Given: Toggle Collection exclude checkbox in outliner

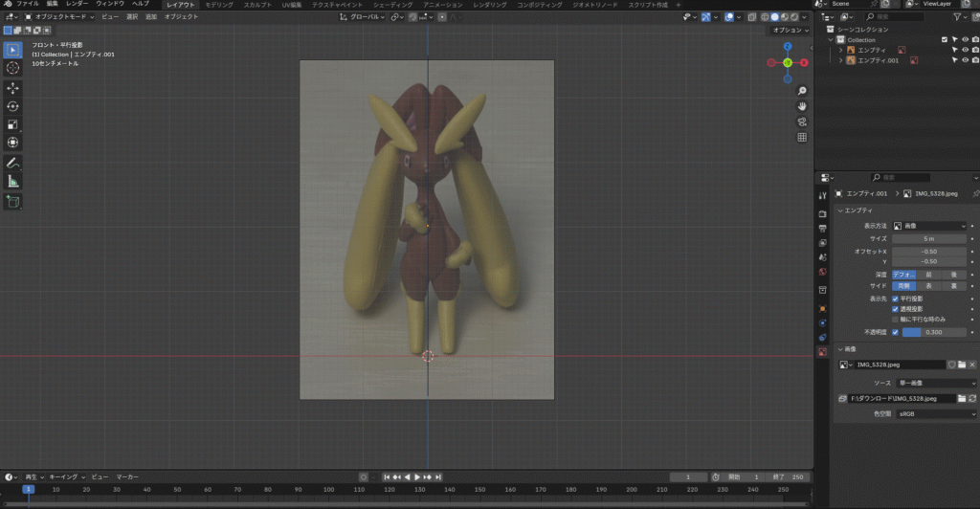Looking at the screenshot, I should coord(945,40).
